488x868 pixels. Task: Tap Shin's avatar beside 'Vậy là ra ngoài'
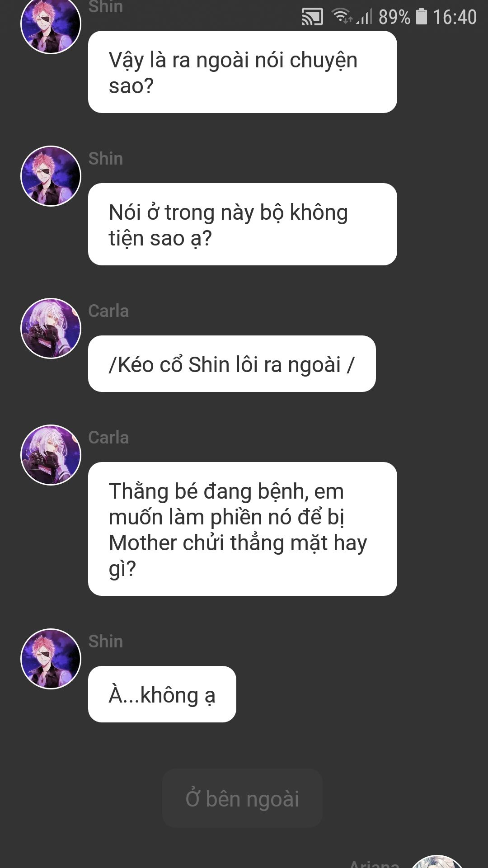(x=51, y=24)
